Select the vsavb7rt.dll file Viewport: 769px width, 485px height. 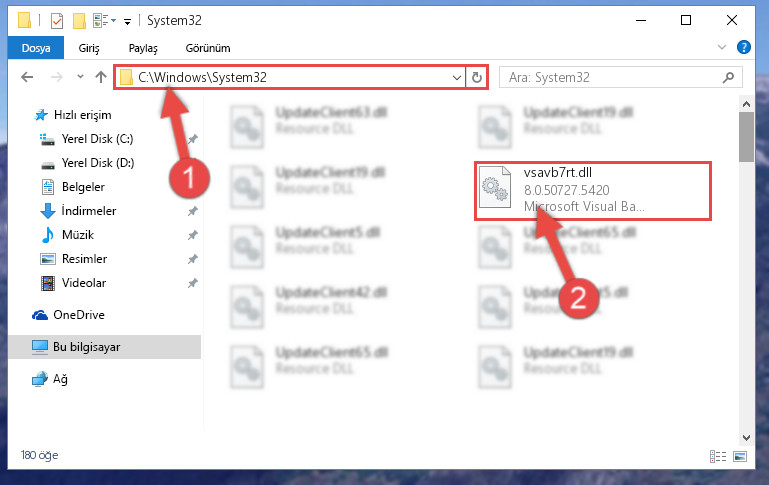(592, 191)
